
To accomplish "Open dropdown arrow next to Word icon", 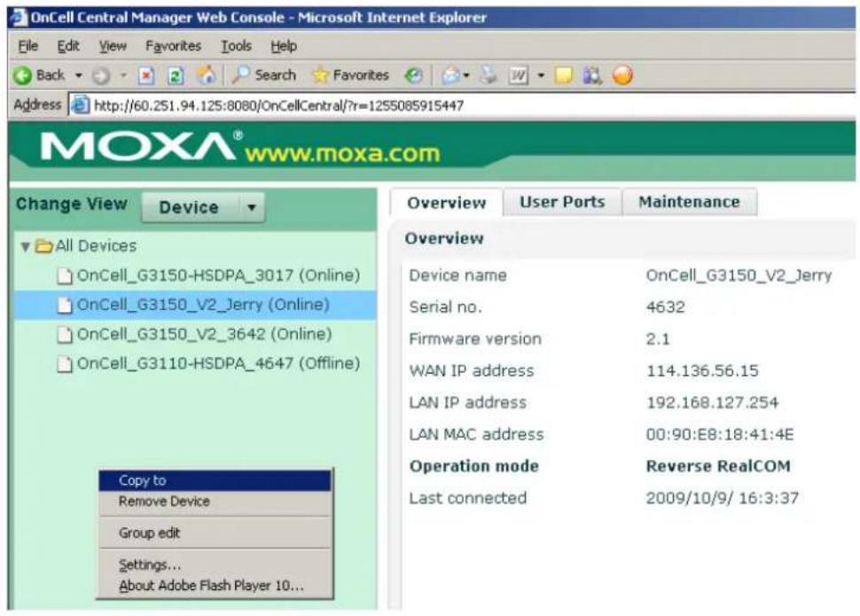I will click(541, 75).
